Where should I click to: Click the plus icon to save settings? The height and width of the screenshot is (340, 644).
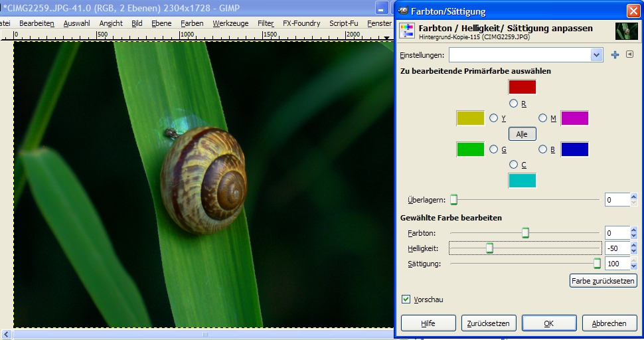(615, 54)
